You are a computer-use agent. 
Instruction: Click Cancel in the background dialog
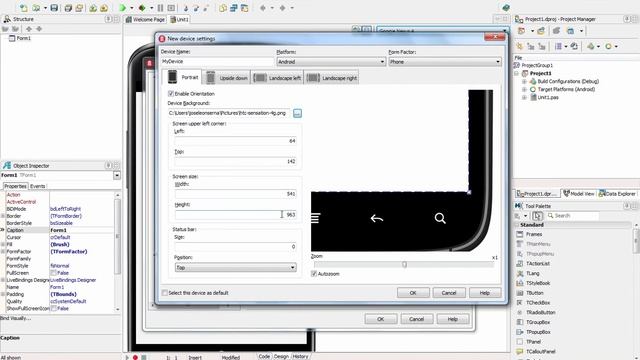(x=416, y=319)
